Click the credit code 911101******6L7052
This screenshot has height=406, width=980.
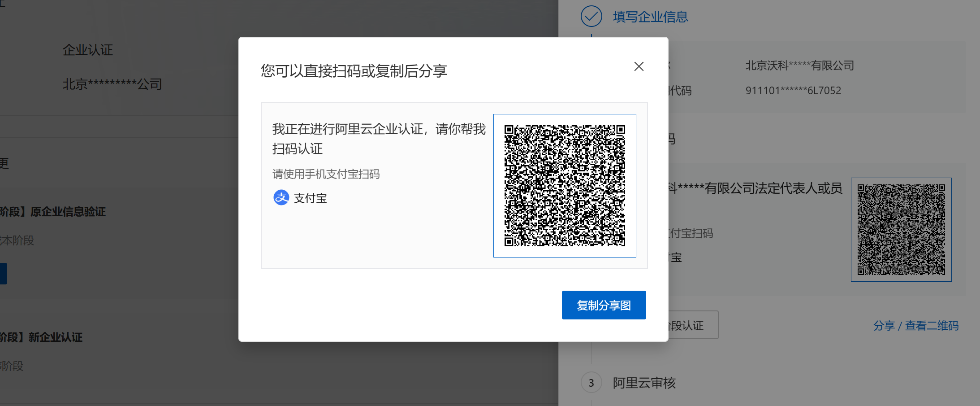coord(793,91)
